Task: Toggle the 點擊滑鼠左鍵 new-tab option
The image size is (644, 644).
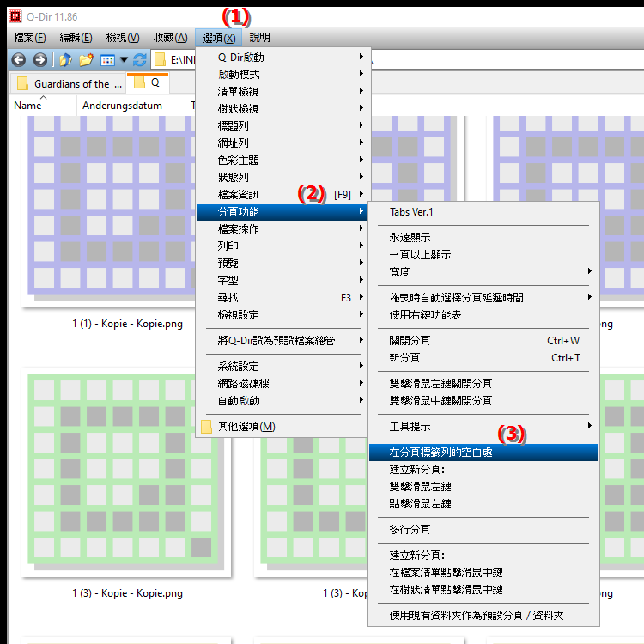Action: point(483,504)
